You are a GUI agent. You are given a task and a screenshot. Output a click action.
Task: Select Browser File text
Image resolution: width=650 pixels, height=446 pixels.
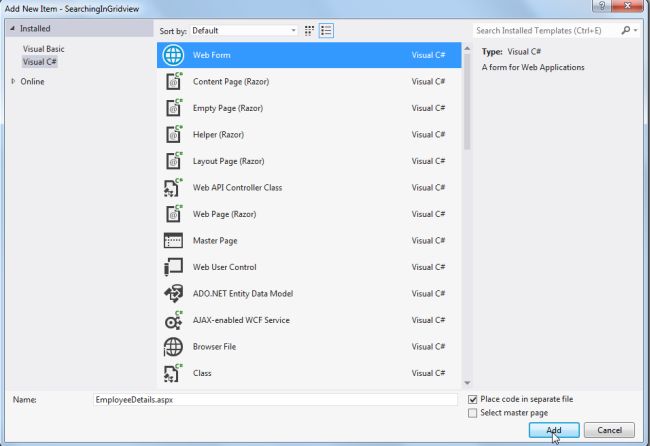214,347
